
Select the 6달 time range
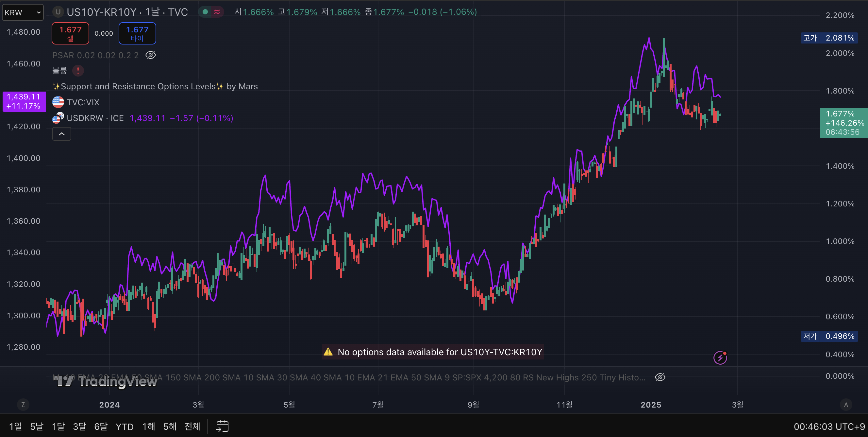point(101,427)
